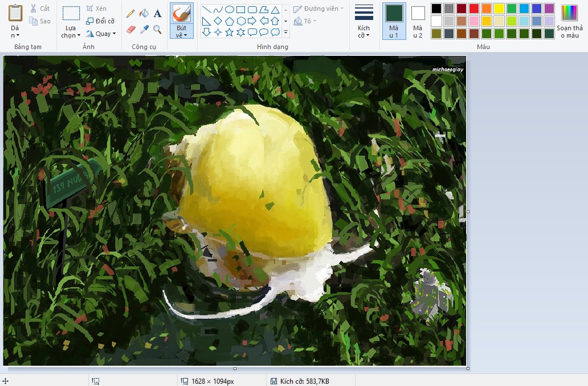The height and width of the screenshot is (386, 588).
Task: Expand the shapes gallery More arrow
Action: (x=286, y=32)
